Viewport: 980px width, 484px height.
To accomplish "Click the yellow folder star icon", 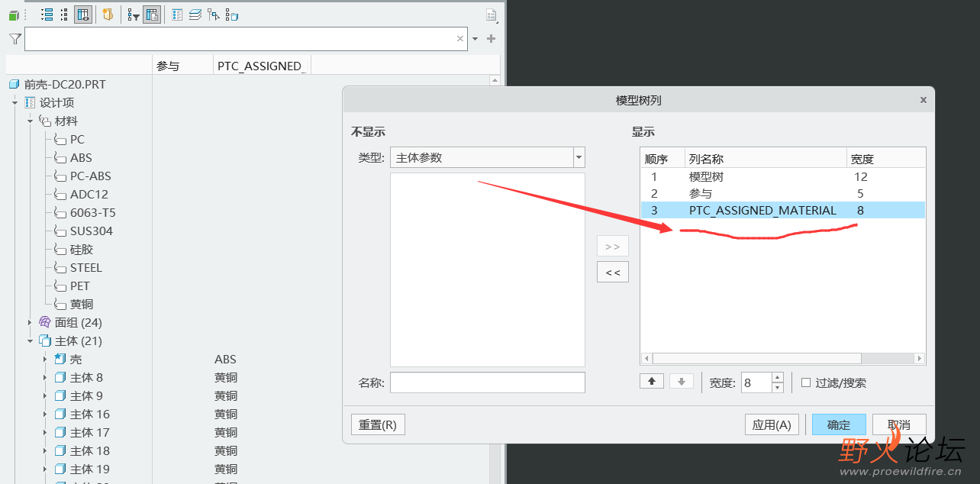I will [108, 15].
